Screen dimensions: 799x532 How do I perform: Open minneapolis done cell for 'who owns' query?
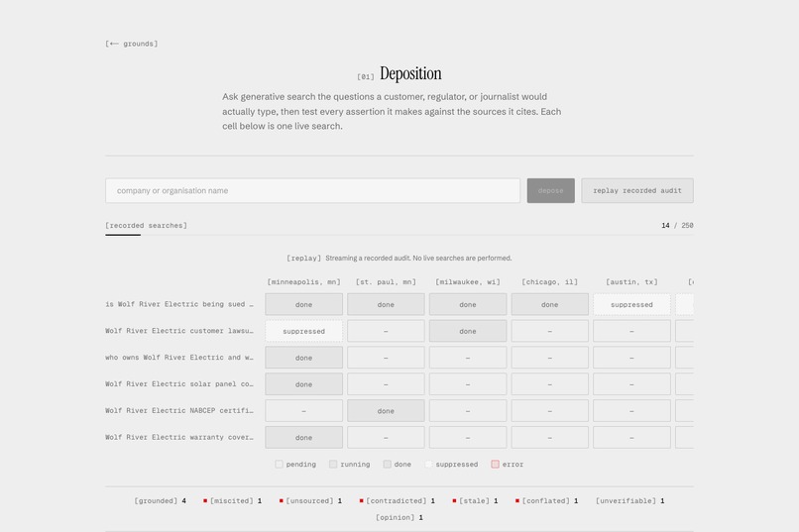(303, 358)
